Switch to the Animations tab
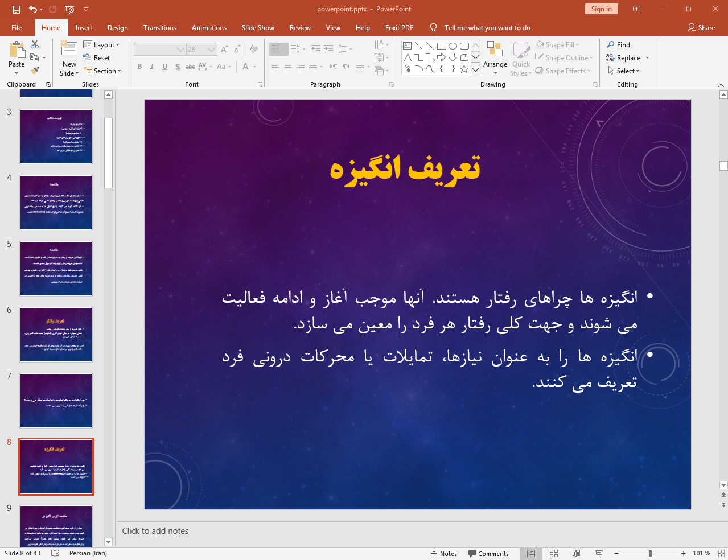 tap(209, 27)
